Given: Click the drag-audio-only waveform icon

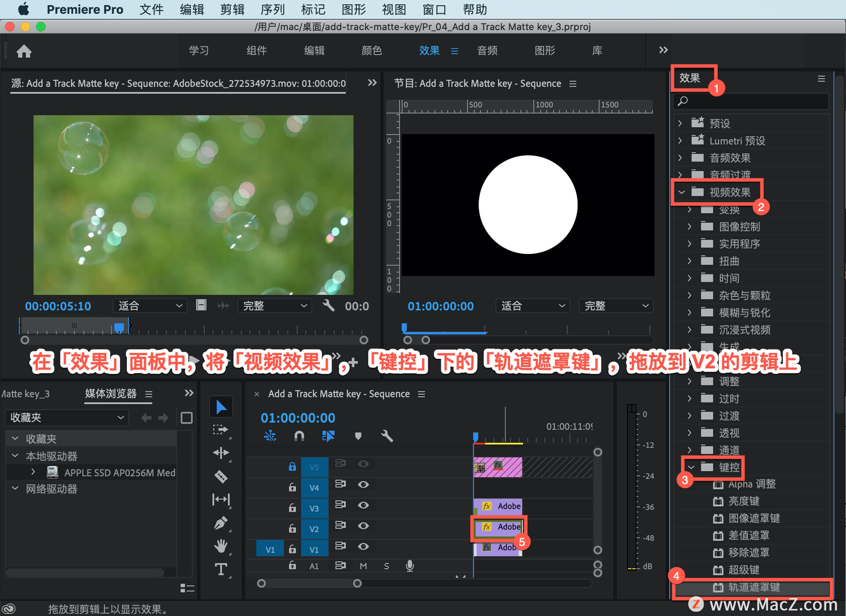Looking at the screenshot, I should [223, 306].
